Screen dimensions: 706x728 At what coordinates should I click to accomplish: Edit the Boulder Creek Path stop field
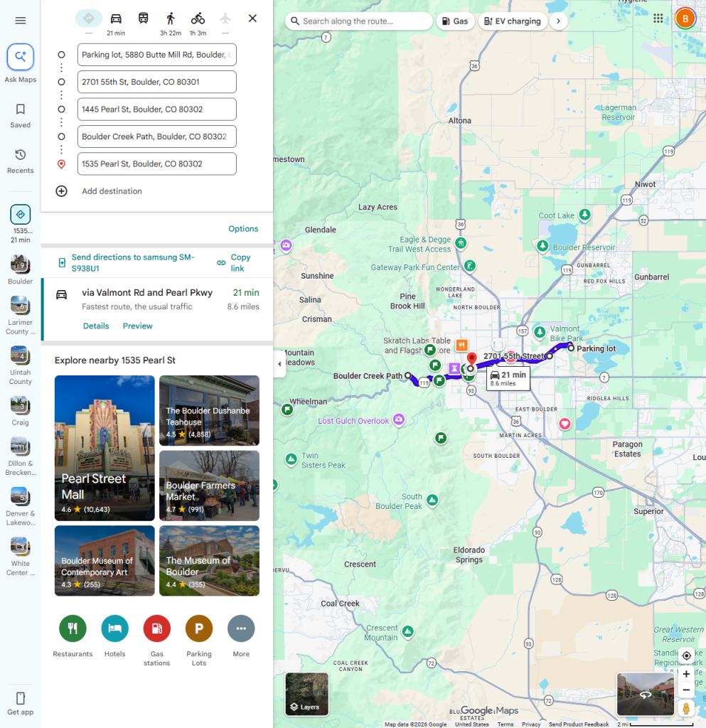(157, 136)
